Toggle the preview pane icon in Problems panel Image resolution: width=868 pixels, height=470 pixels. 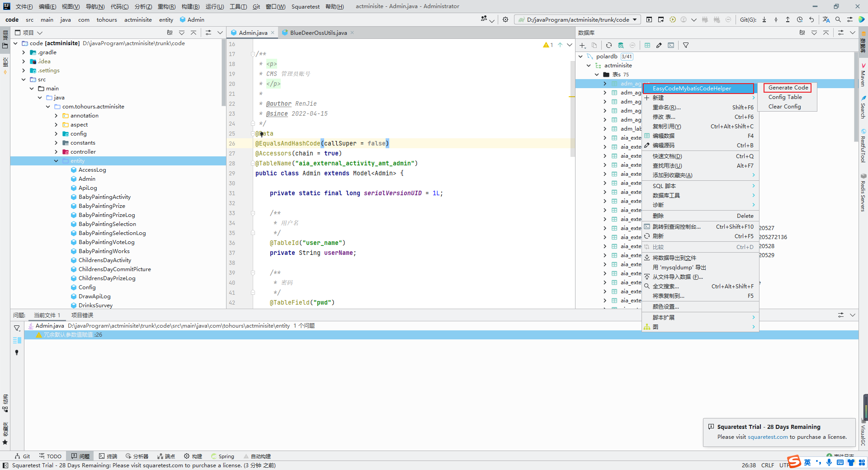pyautogui.click(x=17, y=340)
